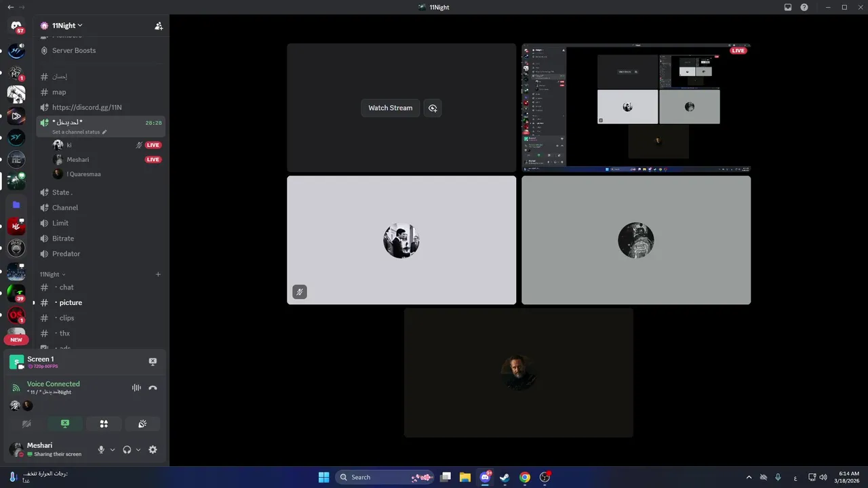This screenshot has width=868, height=488.
Task: Click the Voice Connected status text
Action: pyautogui.click(x=54, y=384)
